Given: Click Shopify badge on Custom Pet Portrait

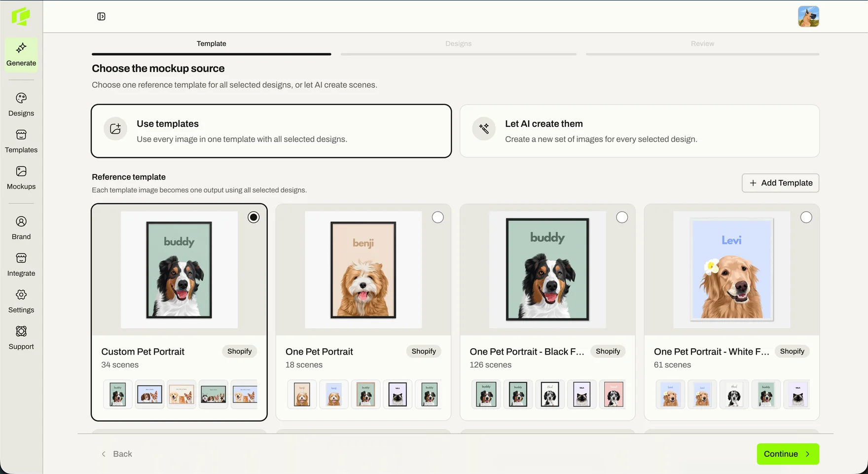Looking at the screenshot, I should point(239,351).
